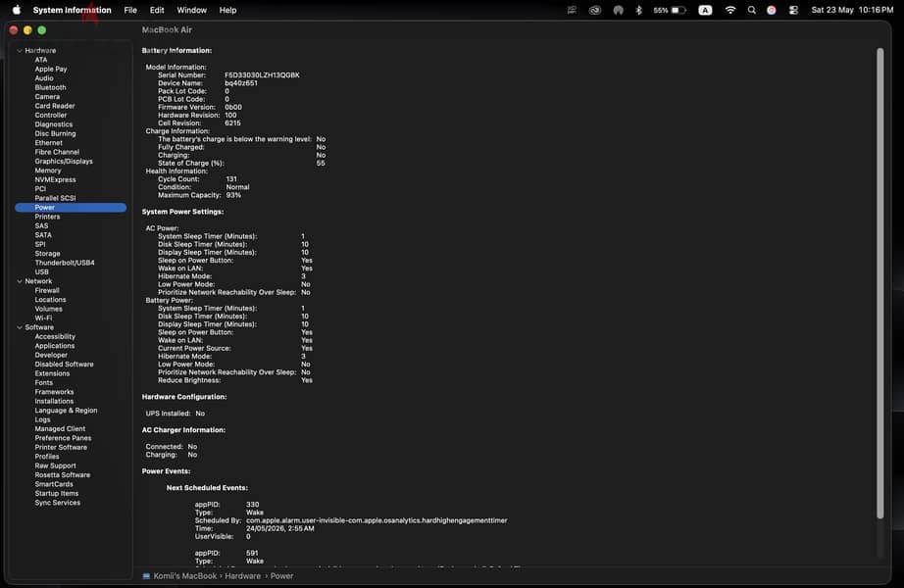Viewport: 904px width, 588px height.
Task: Select USB in the sidebar
Action: (x=41, y=272)
